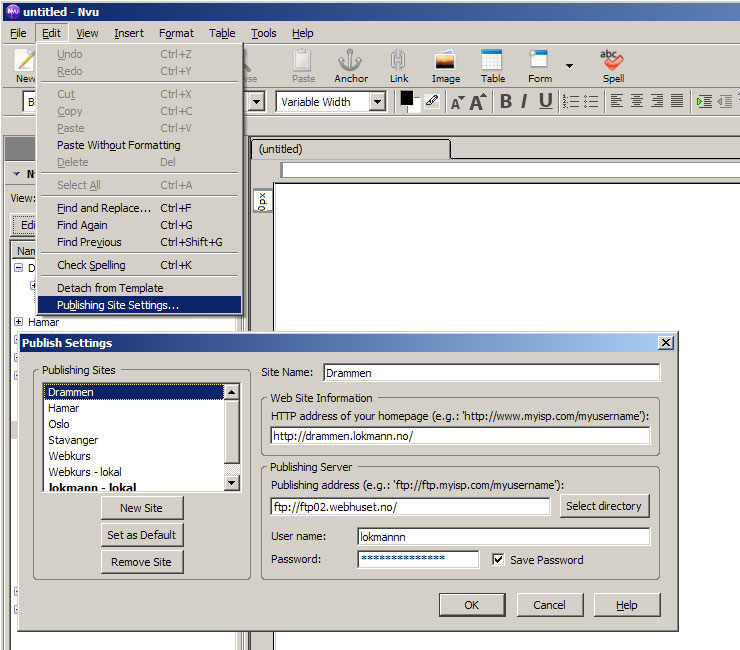
Task: Apply Underline formatting
Action: click(x=545, y=101)
